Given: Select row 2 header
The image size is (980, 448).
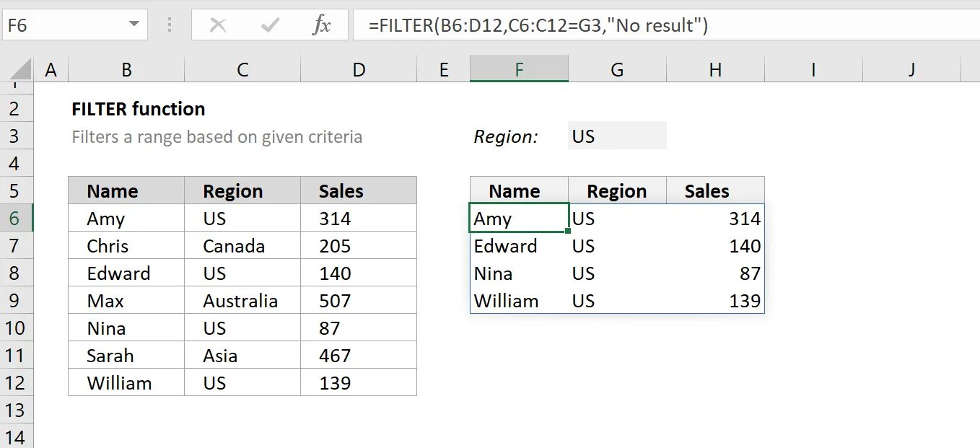Looking at the screenshot, I should pyautogui.click(x=16, y=109).
